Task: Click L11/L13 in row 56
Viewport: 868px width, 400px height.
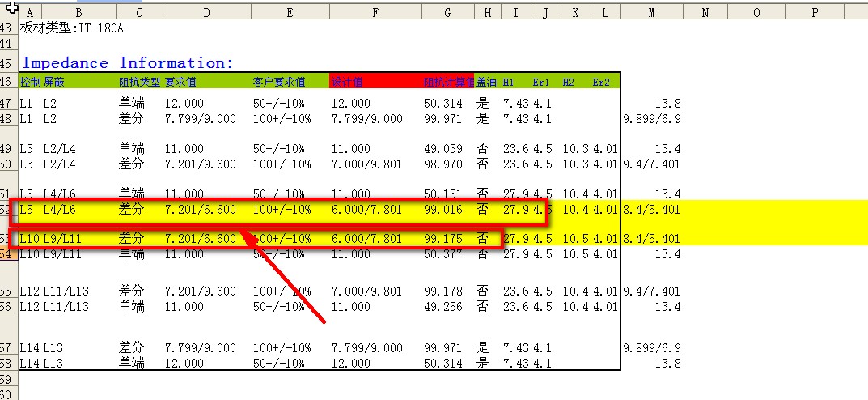Action: tap(66, 307)
